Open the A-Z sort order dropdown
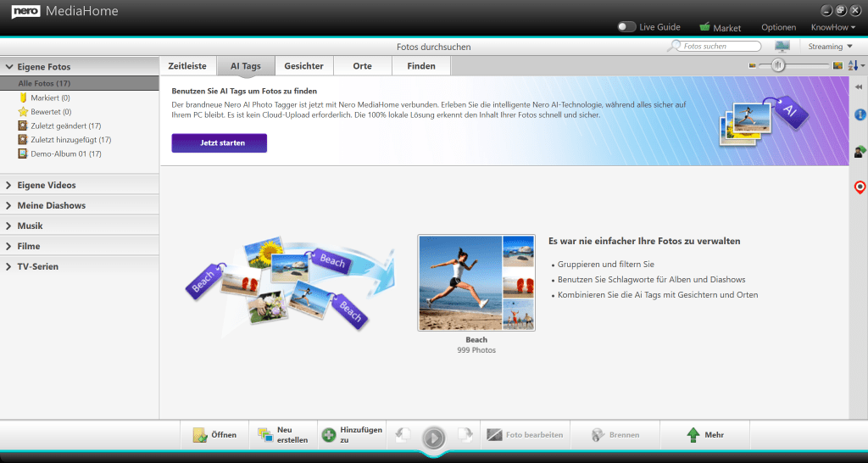This screenshot has width=868, height=463. pyautogui.click(x=854, y=66)
